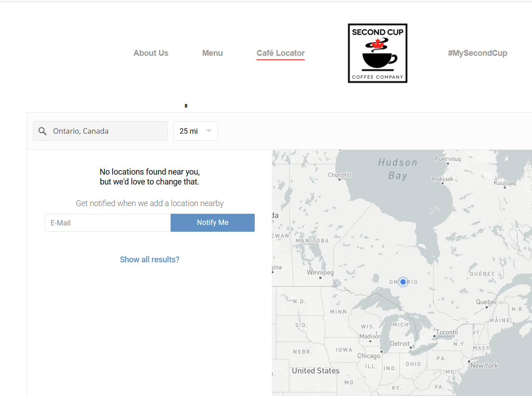Open the Menu page

point(212,53)
